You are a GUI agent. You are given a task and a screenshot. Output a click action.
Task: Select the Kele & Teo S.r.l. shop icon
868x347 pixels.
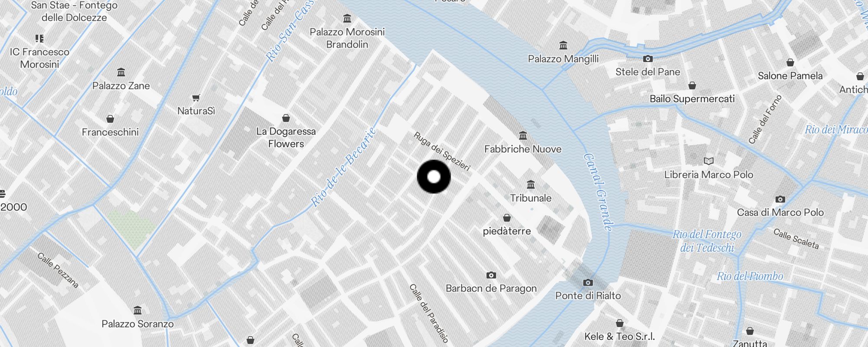tap(620, 323)
